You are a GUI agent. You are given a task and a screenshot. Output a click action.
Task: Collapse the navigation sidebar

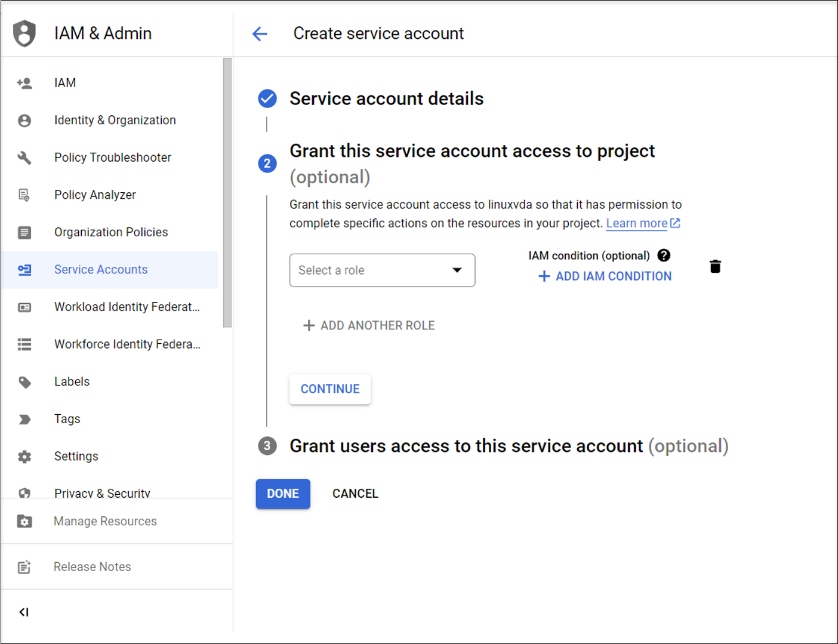click(x=24, y=612)
